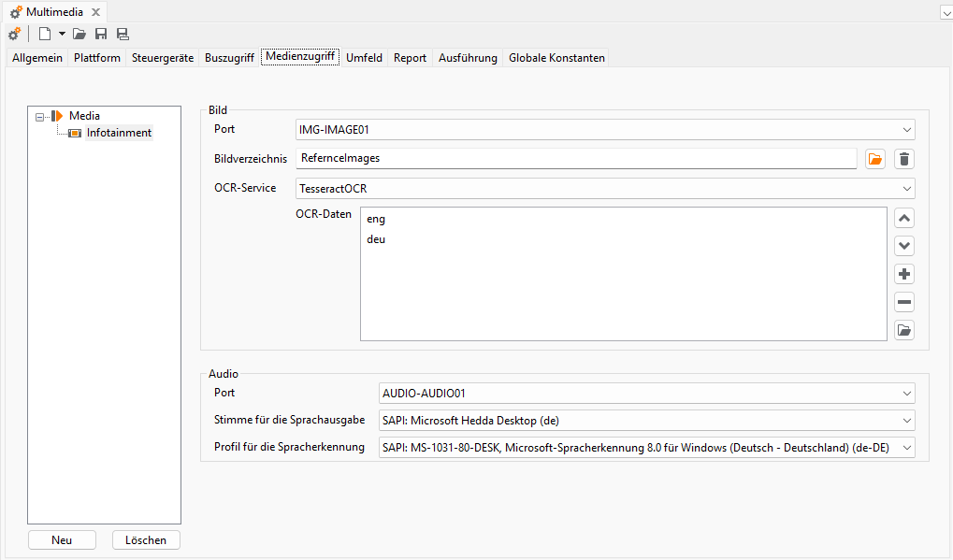Move OCR data entry up with the up arrow

point(904,218)
